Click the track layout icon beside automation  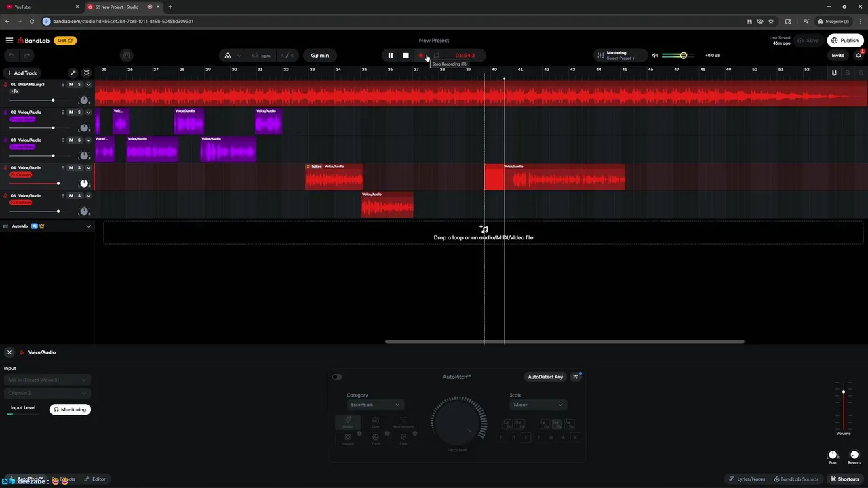(x=86, y=73)
